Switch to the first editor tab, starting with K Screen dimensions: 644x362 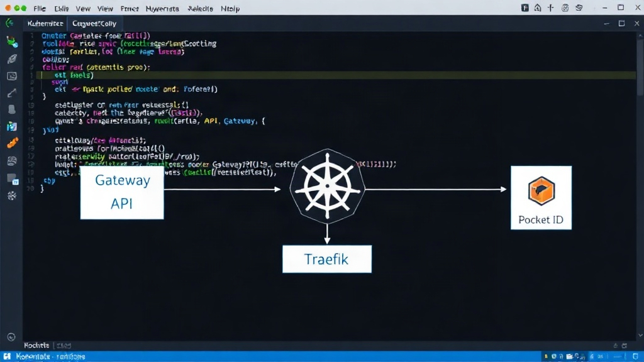(x=45, y=23)
